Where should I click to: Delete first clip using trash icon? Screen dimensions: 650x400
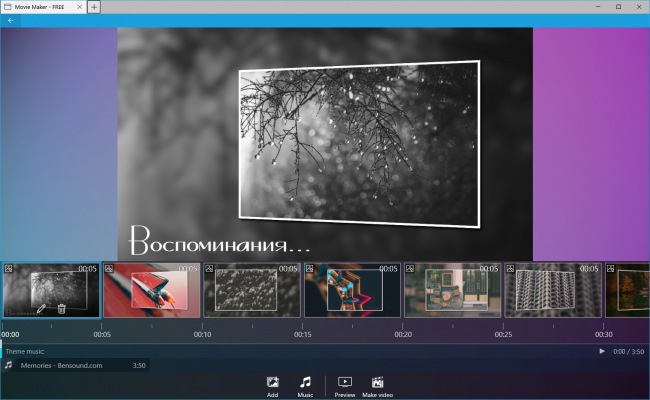pos(62,308)
